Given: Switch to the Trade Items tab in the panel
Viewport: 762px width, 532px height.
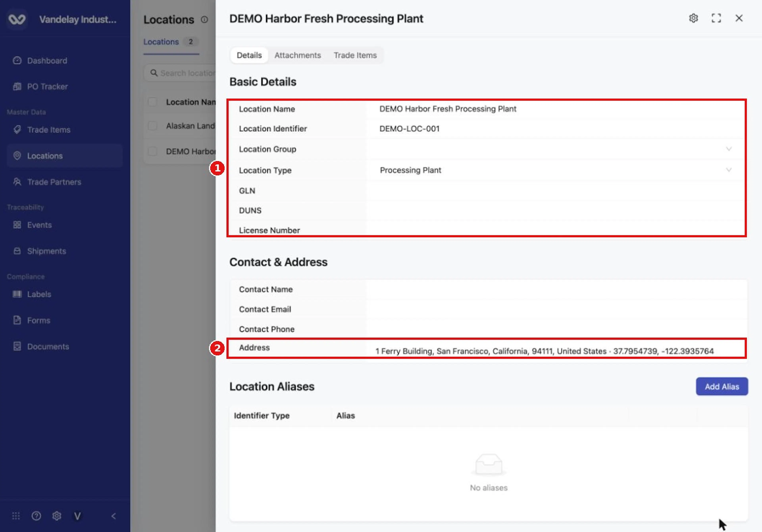Looking at the screenshot, I should (x=355, y=55).
